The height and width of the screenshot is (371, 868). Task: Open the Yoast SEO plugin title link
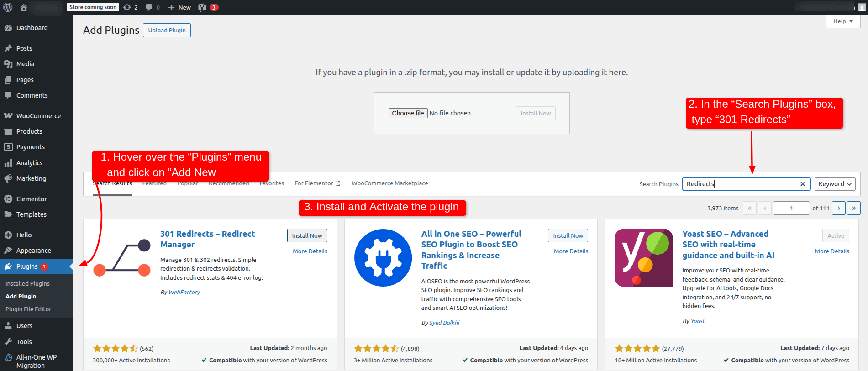click(x=728, y=245)
